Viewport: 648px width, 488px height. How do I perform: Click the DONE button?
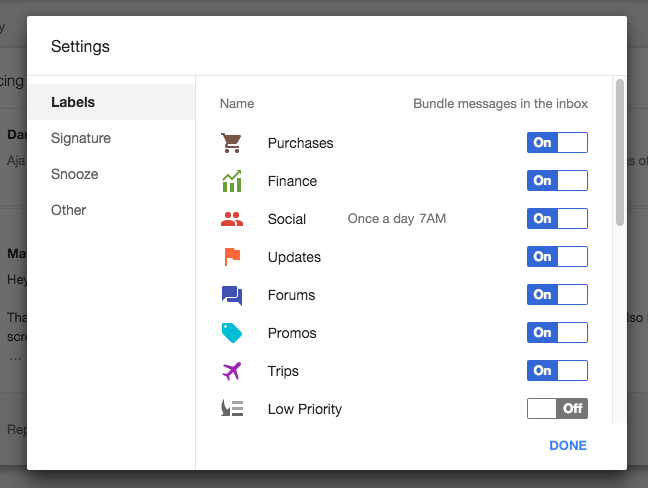[x=568, y=445]
